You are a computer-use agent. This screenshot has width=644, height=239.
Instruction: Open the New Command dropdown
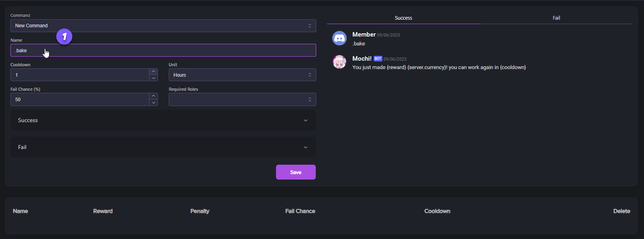[163, 26]
